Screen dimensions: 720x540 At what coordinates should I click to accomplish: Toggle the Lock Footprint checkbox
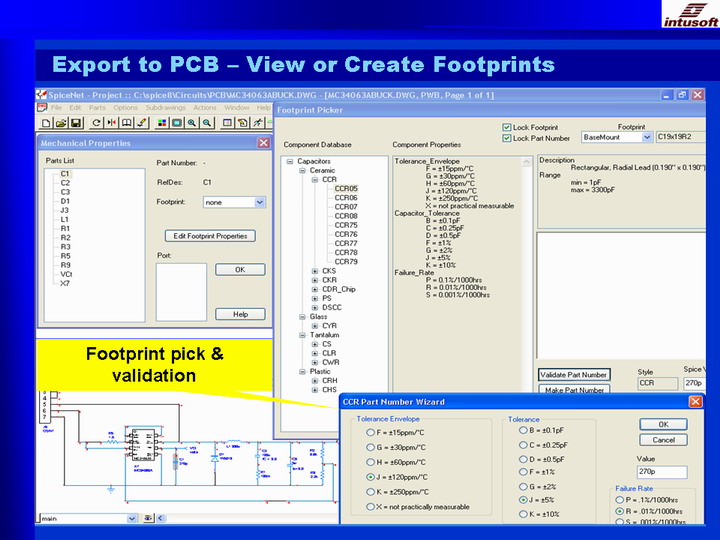click(x=506, y=127)
